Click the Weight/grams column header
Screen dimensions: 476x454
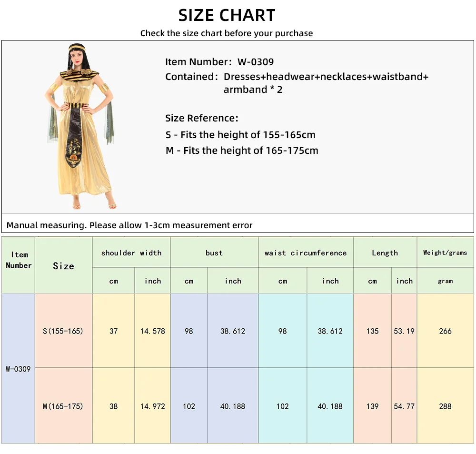point(446,252)
